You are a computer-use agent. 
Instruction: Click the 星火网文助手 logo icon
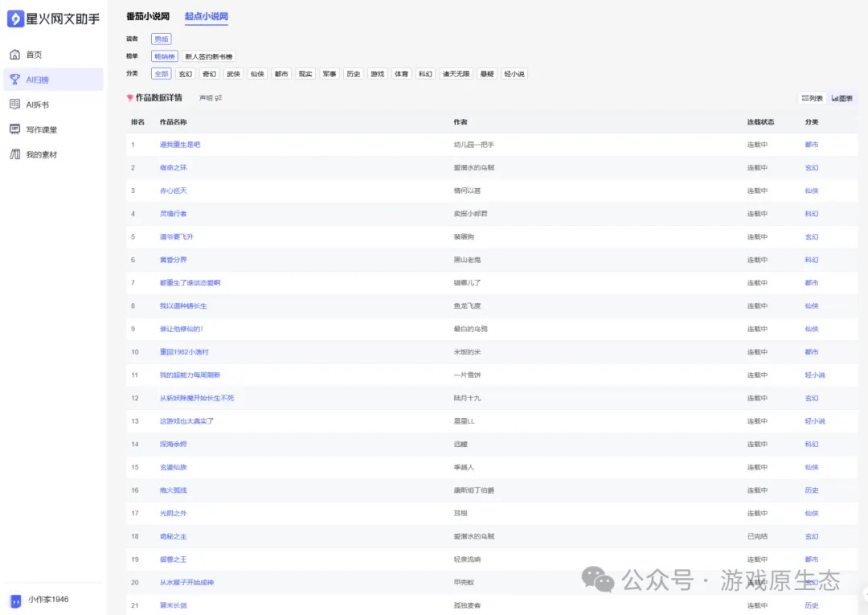(15, 18)
